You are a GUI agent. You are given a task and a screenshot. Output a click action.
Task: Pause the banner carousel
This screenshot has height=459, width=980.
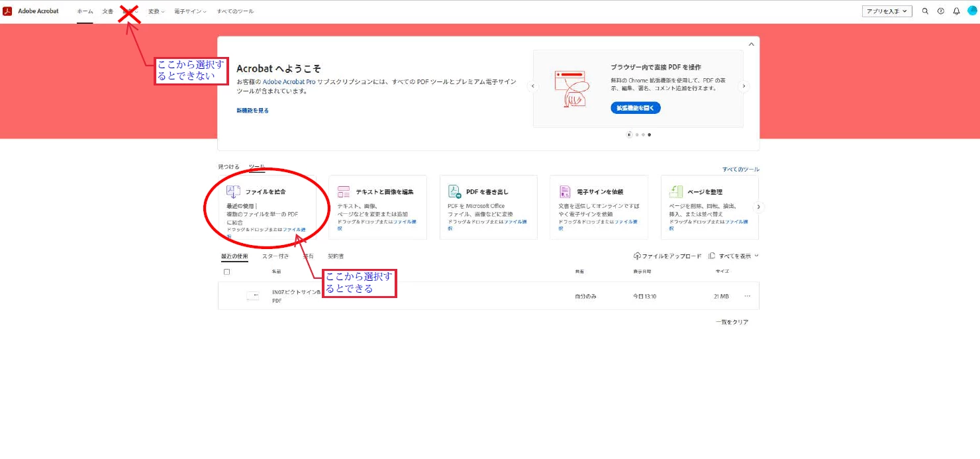click(x=629, y=134)
